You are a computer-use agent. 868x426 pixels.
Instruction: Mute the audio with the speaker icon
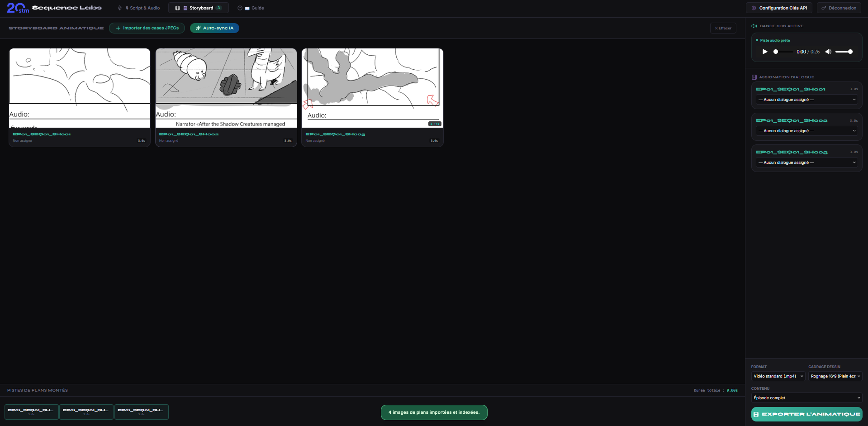[828, 52]
